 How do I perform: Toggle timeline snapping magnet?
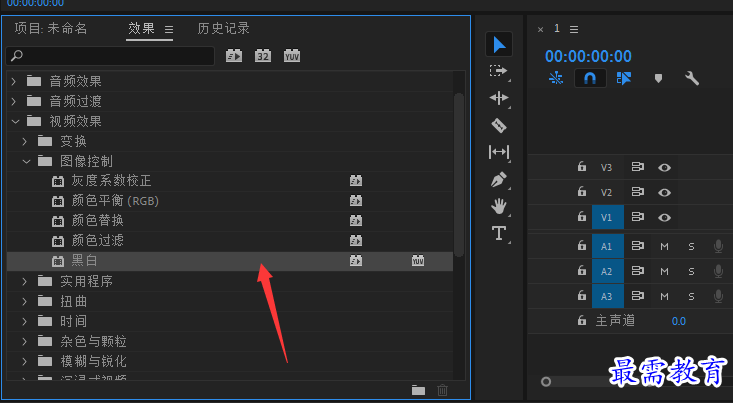click(x=590, y=78)
